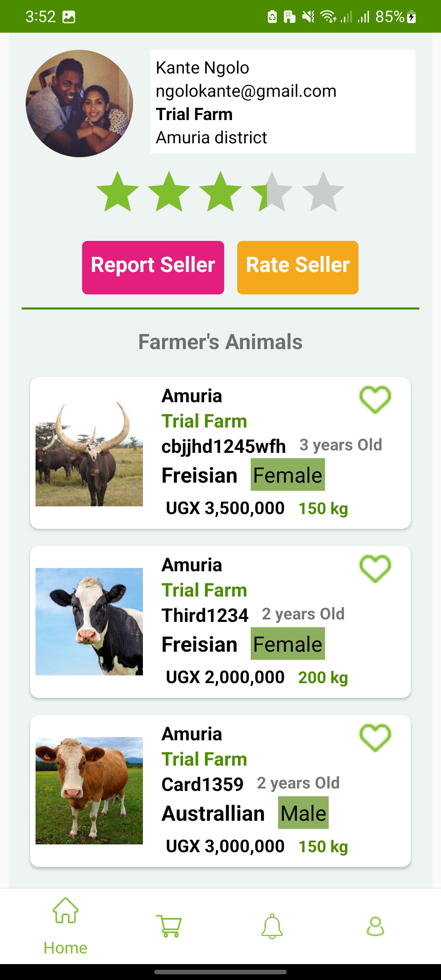Image resolution: width=441 pixels, height=980 pixels.
Task: Tap the half-filled fourth star
Action: [272, 192]
